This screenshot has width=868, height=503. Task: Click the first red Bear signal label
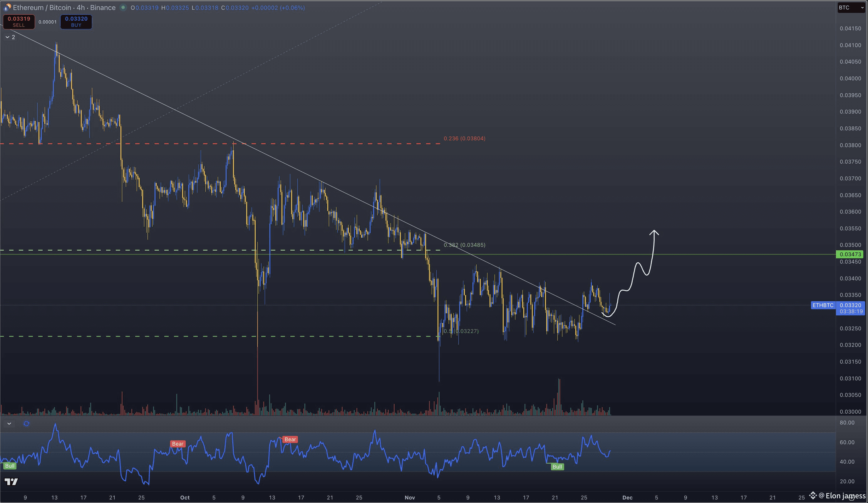point(177,444)
